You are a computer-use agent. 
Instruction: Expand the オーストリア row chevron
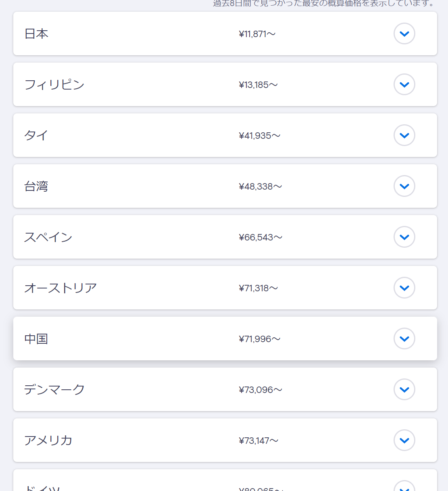tap(404, 288)
